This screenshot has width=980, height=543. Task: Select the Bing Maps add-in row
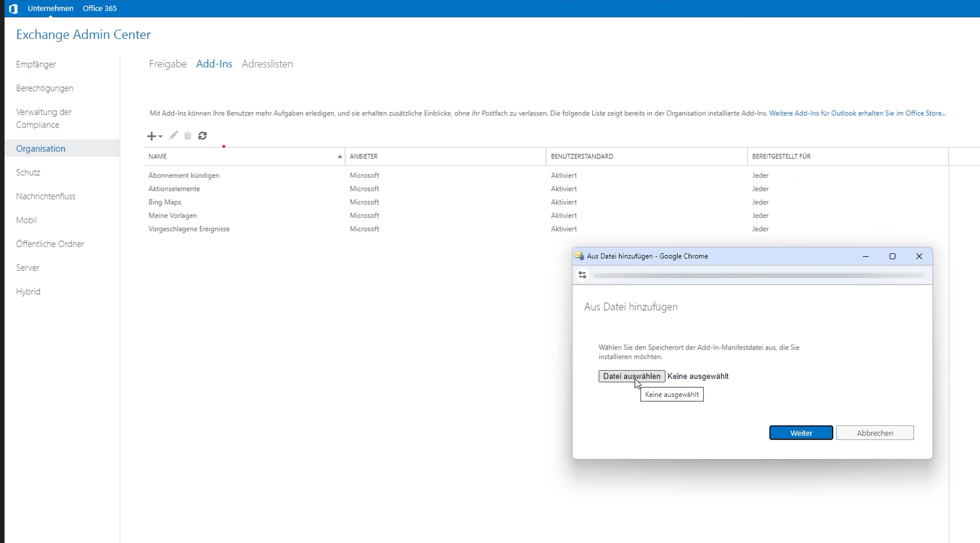(546, 202)
